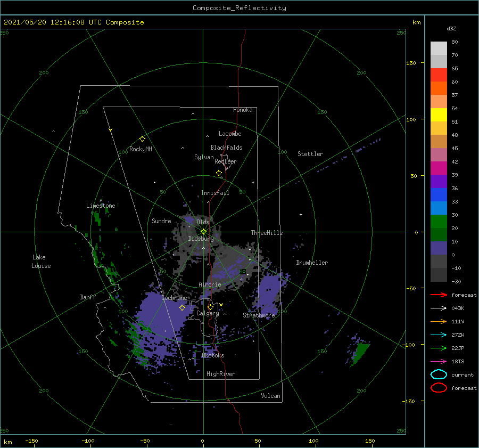The image size is (479, 448).
Task: Click the white plus marker near Drumheller
Action: pyautogui.click(x=301, y=214)
